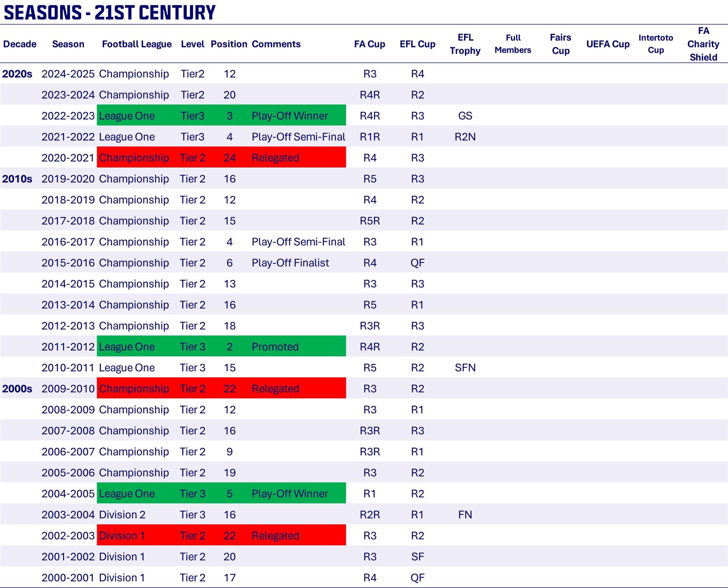Select SF EFL Cup result for 2001-2002
The image size is (728, 588).
click(417, 557)
